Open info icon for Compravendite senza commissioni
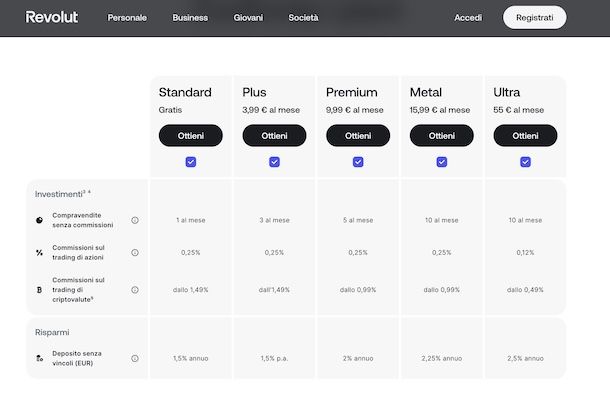 click(x=135, y=220)
